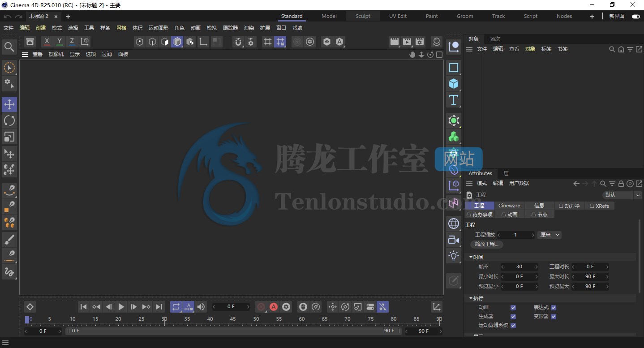Toggle the 运动剪辑系统 checkbox
This screenshot has width=644, height=348.
[513, 326]
